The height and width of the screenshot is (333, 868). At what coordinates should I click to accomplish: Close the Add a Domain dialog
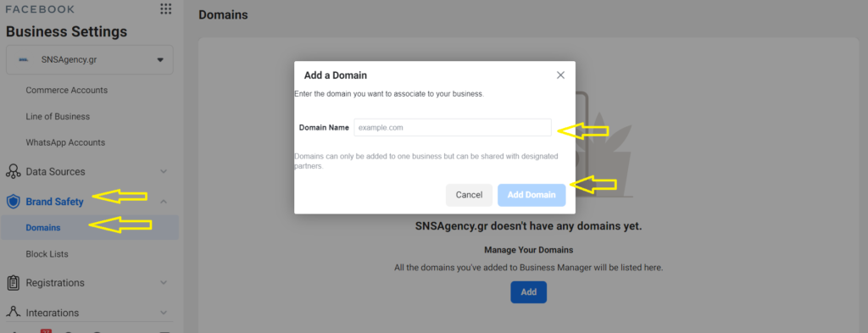(x=560, y=75)
